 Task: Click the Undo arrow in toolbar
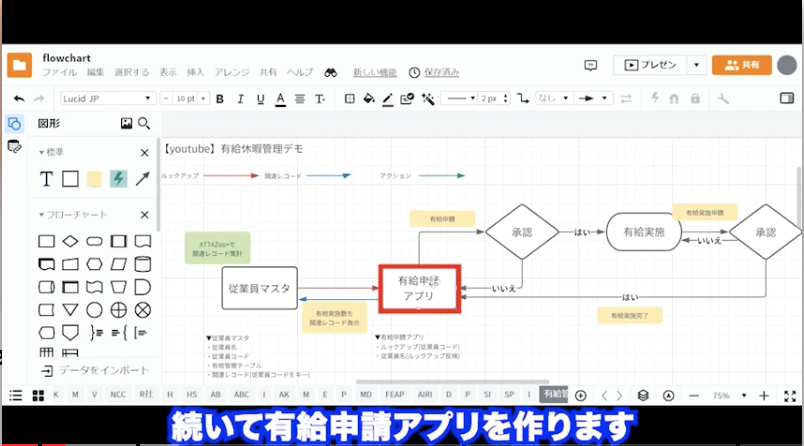[19, 99]
